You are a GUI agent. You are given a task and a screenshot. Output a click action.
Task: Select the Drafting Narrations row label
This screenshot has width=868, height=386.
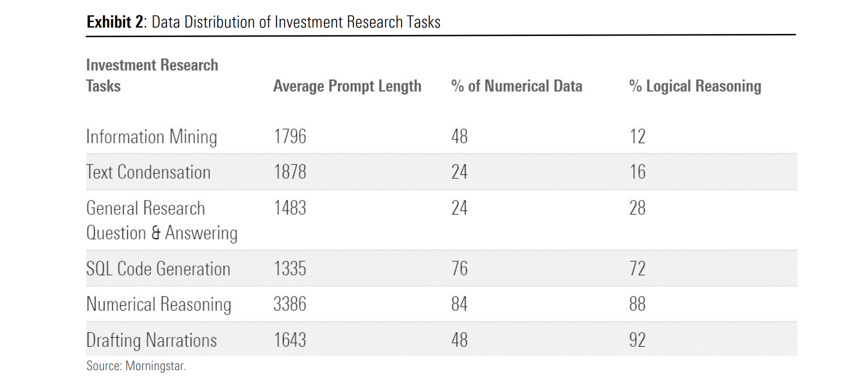click(152, 340)
